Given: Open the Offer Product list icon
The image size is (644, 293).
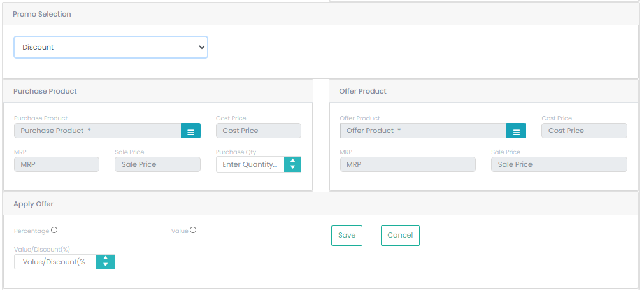Looking at the screenshot, I should coord(516,131).
